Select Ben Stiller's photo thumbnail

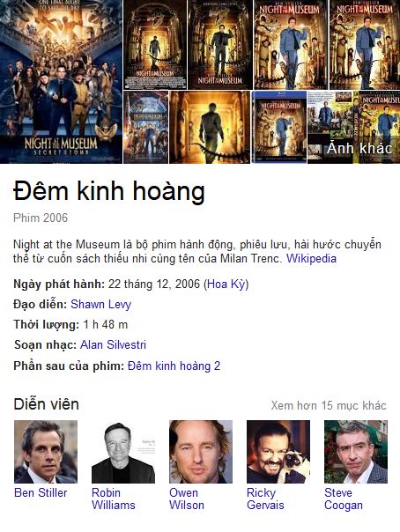[46, 452]
